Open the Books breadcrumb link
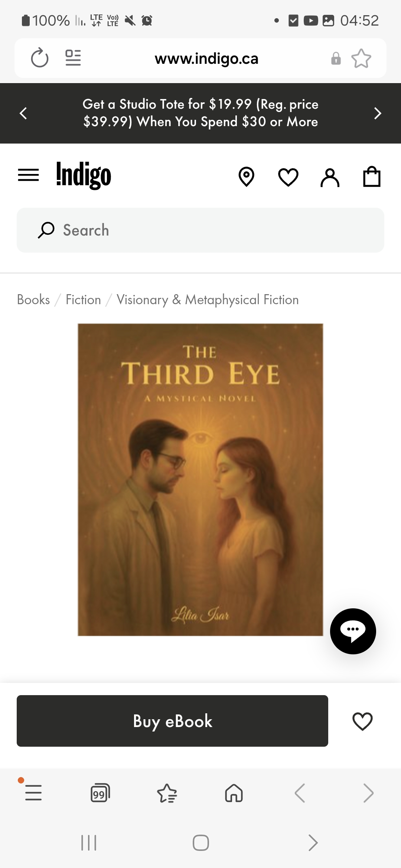This screenshot has height=868, width=401. [x=33, y=300]
